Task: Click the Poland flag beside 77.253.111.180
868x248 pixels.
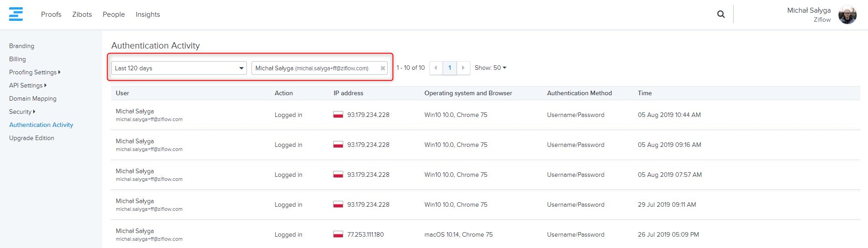Action: click(338, 234)
